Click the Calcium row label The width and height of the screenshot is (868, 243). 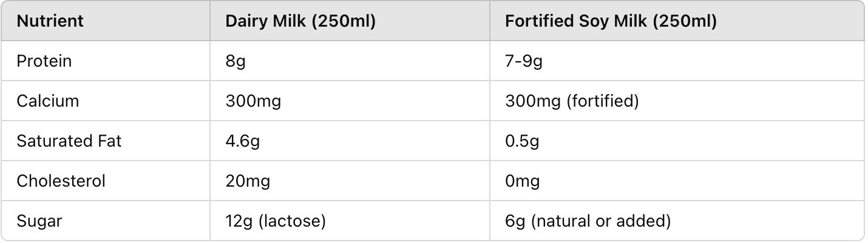click(48, 101)
